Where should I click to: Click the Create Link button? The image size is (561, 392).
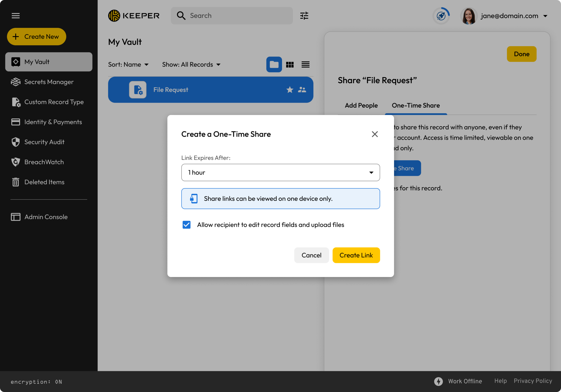point(356,255)
